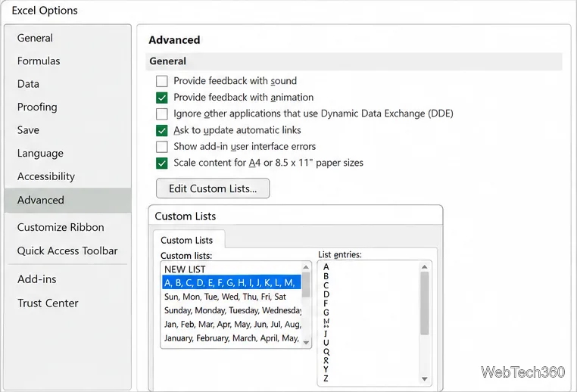The image size is (577, 392).
Task: Select the Custom Lists tab
Action: [x=187, y=240]
